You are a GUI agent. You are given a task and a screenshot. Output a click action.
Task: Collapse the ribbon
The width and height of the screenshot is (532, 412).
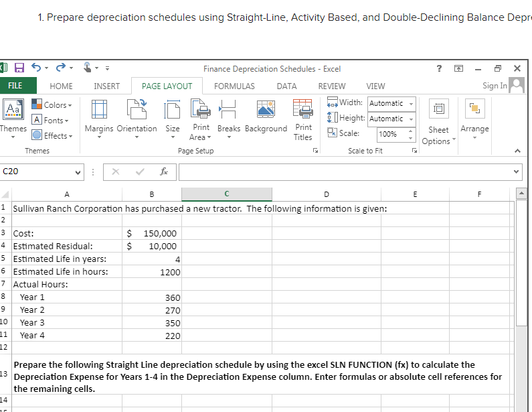pos(517,151)
